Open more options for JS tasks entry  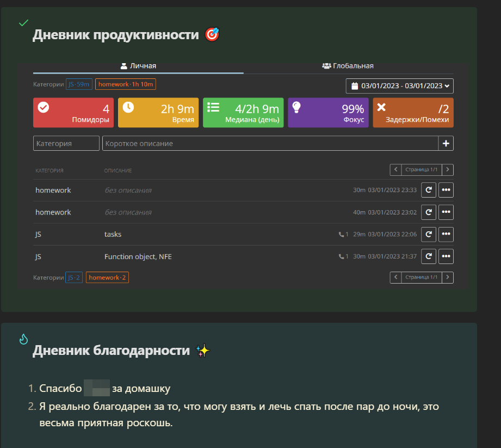446,234
